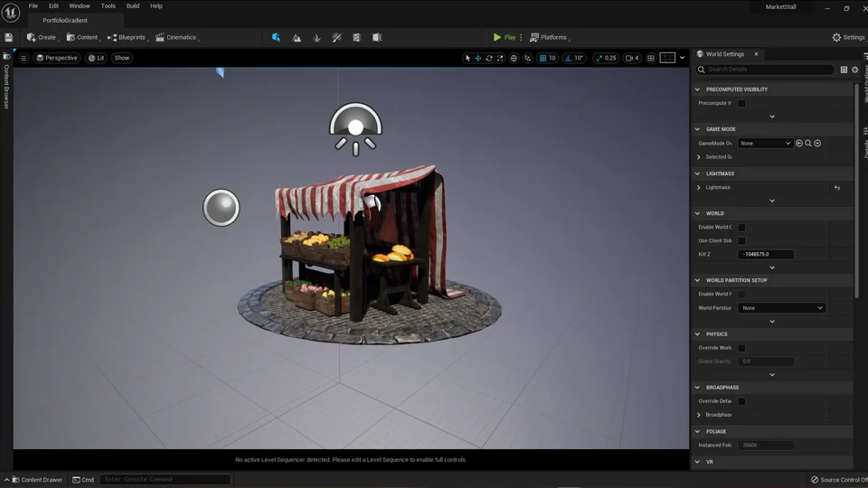The height and width of the screenshot is (488, 868).
Task: Open GameMode Override None dropdown
Action: pos(766,144)
